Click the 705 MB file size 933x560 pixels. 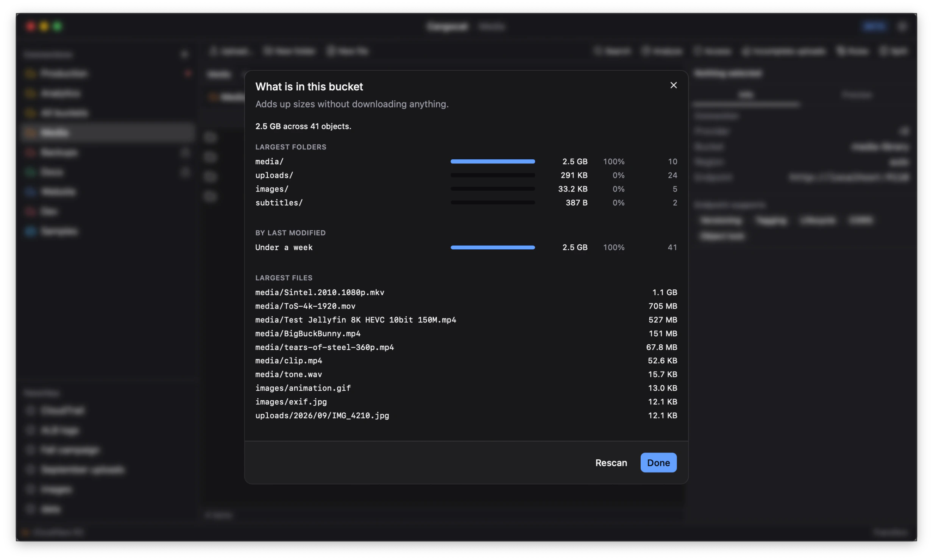pos(663,306)
